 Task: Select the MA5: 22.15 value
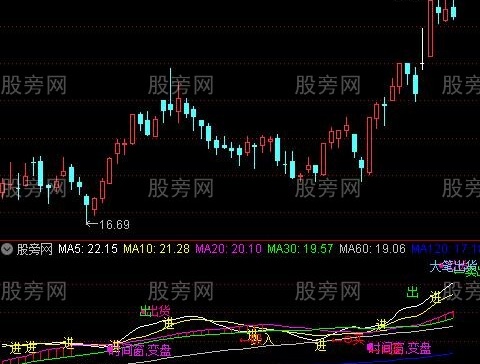coord(88,249)
